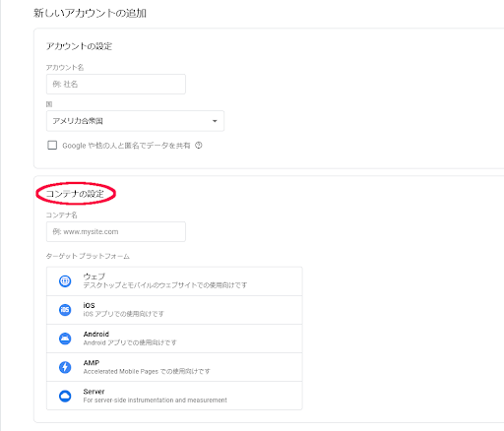Focus the container name field www.mysite.com
504x431 pixels.
[116, 232]
